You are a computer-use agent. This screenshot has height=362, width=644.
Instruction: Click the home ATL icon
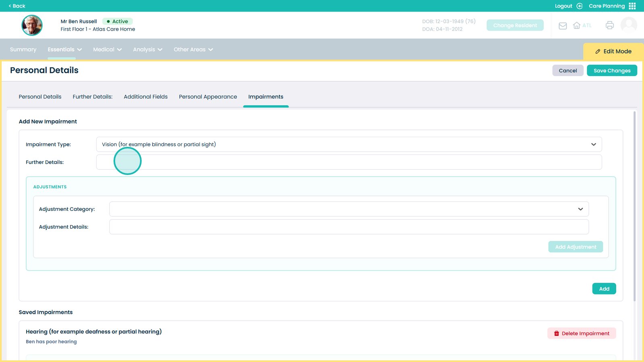[577, 25]
